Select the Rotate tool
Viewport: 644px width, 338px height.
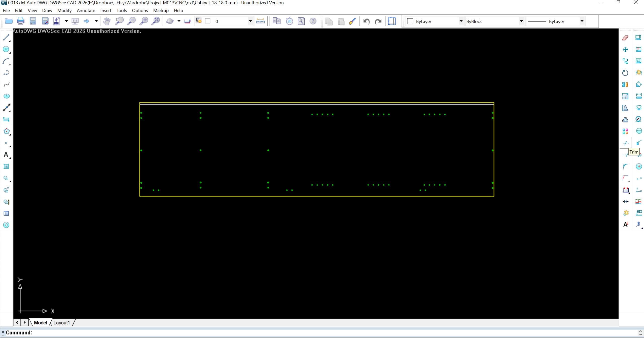[x=625, y=73]
